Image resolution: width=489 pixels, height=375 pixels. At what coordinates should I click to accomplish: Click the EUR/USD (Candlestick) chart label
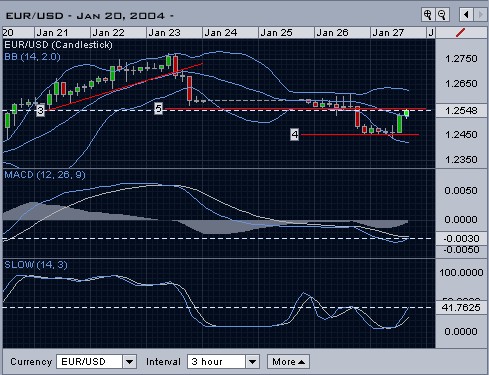(x=58, y=45)
